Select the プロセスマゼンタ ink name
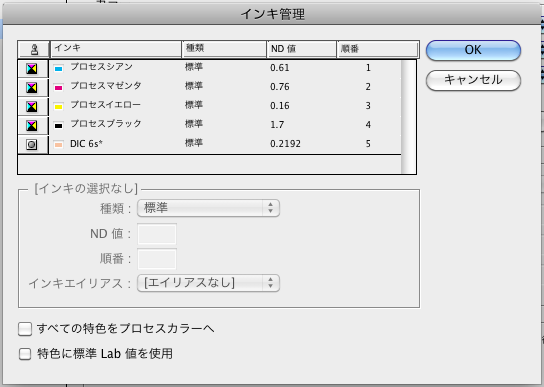The height and width of the screenshot is (387, 544). tap(106, 86)
